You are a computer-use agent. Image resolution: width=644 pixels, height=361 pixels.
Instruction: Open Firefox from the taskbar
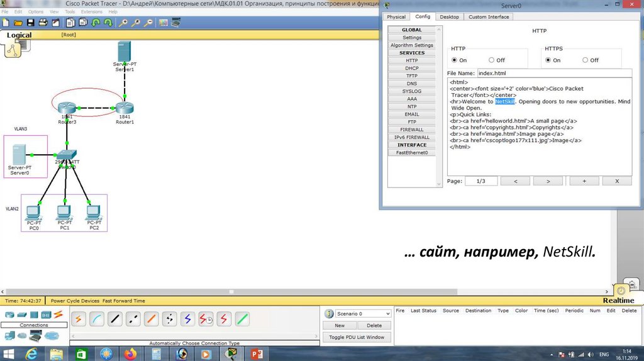[131, 353]
